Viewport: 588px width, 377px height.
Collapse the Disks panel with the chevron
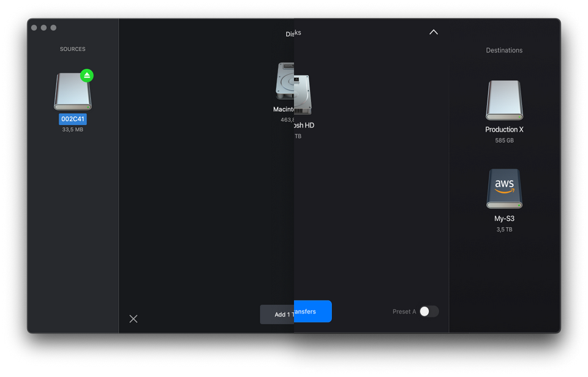pos(434,32)
